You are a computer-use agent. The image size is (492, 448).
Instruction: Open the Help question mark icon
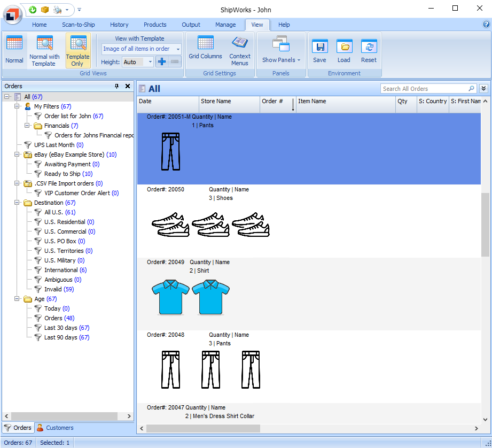(486, 24)
